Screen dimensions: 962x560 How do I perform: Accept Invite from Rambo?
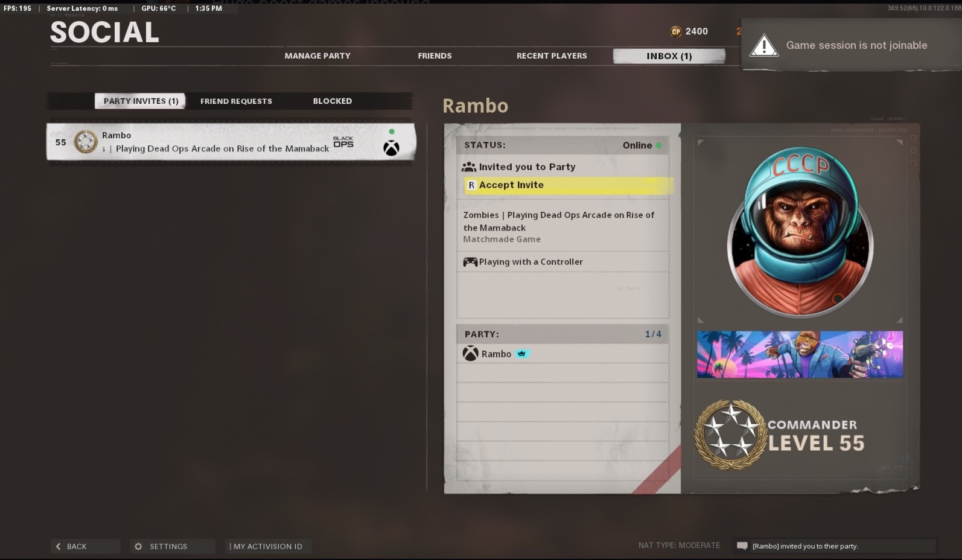pos(566,185)
